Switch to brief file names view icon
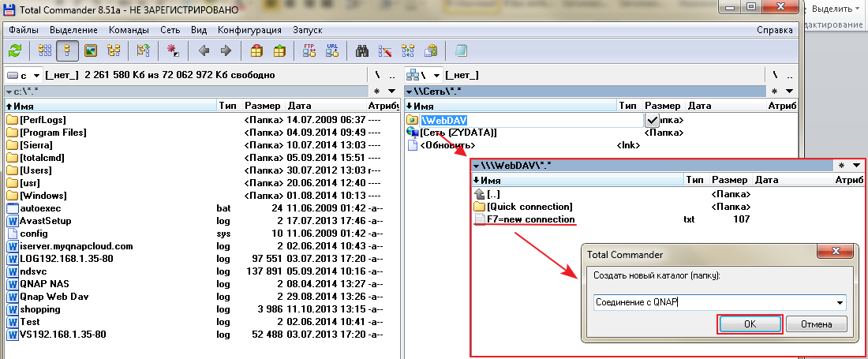This screenshot has height=359, width=868. [x=45, y=50]
